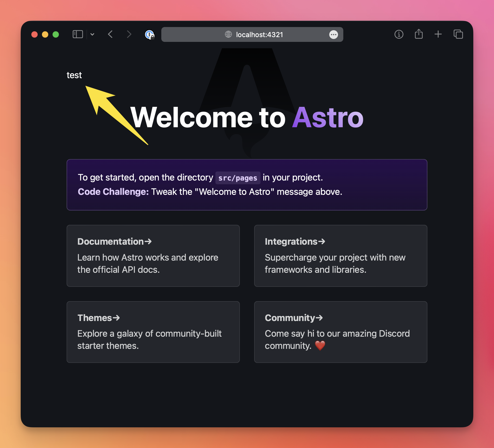Click the 'test' text at page top

(x=74, y=75)
